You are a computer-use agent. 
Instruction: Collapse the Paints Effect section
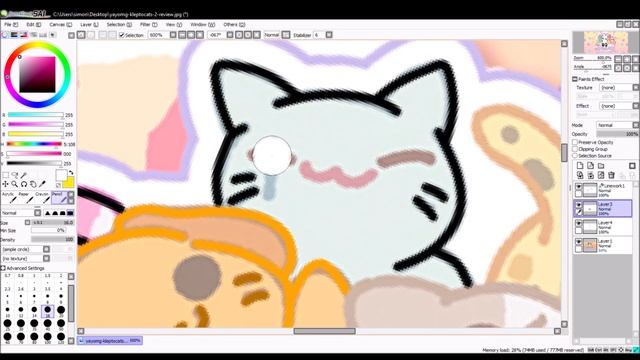pos(575,79)
